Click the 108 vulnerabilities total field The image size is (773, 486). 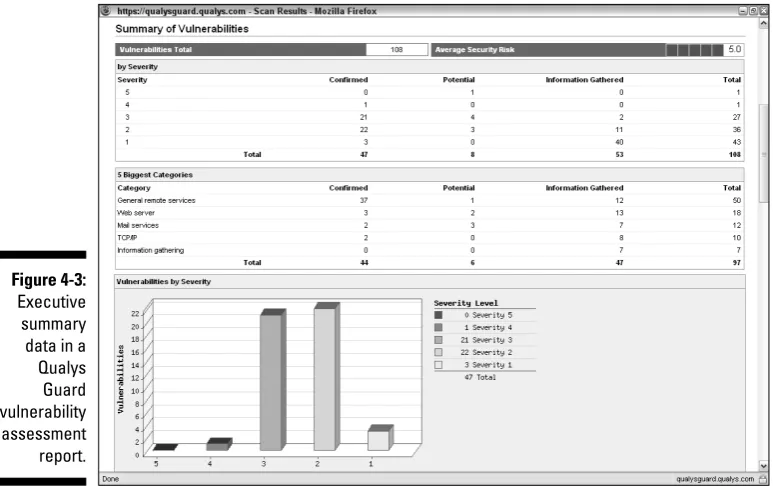(397, 49)
